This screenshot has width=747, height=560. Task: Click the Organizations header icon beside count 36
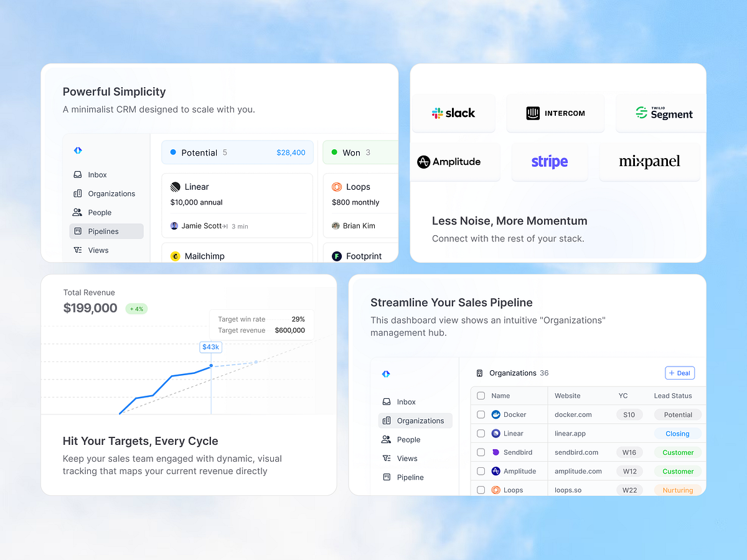click(479, 373)
